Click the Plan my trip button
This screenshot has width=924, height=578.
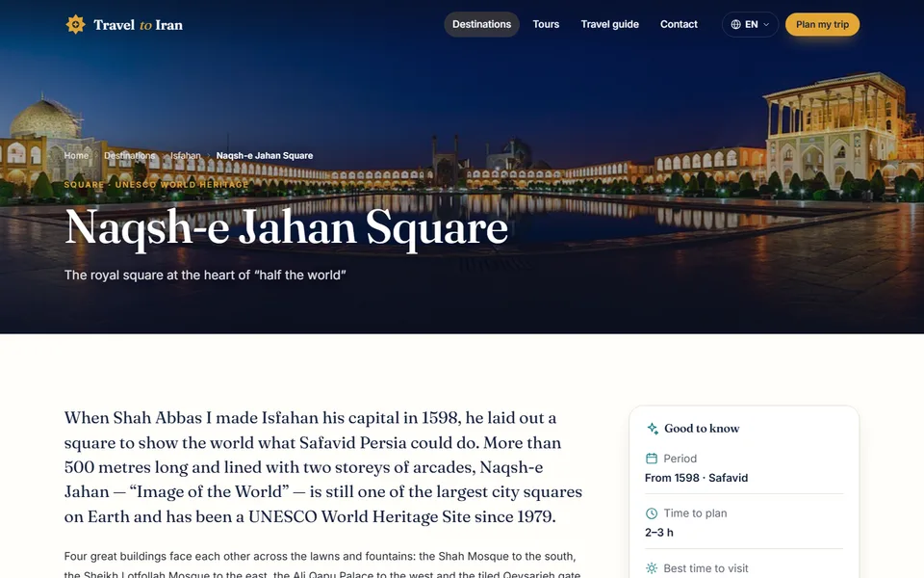(822, 24)
